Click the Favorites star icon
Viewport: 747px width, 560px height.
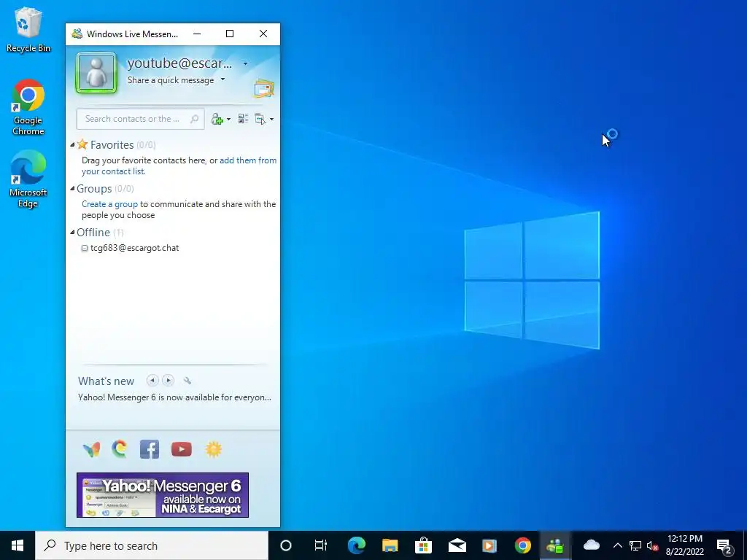82,144
